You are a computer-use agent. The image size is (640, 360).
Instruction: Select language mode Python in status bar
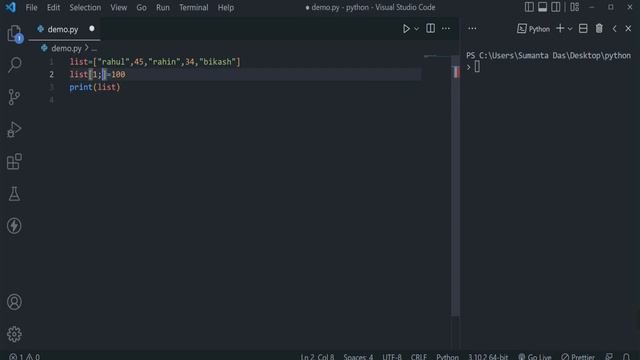(x=447, y=356)
